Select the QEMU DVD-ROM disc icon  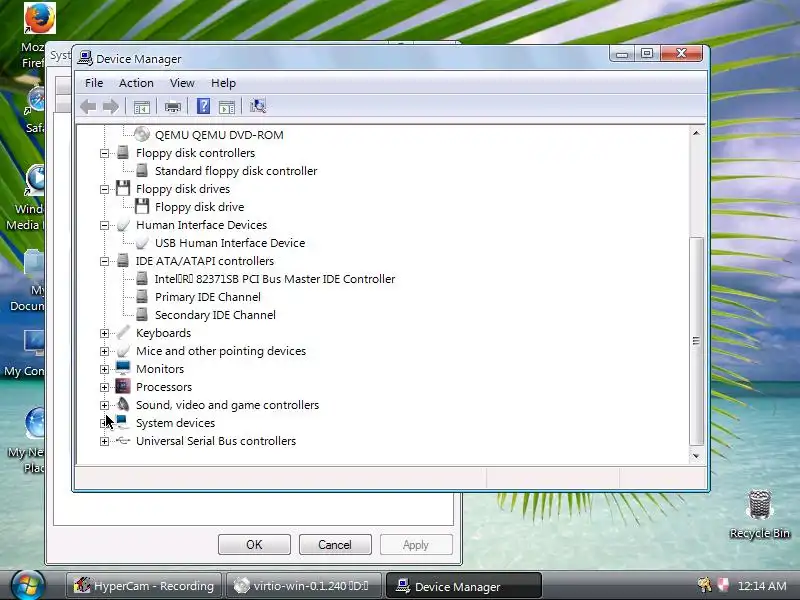[142, 135]
